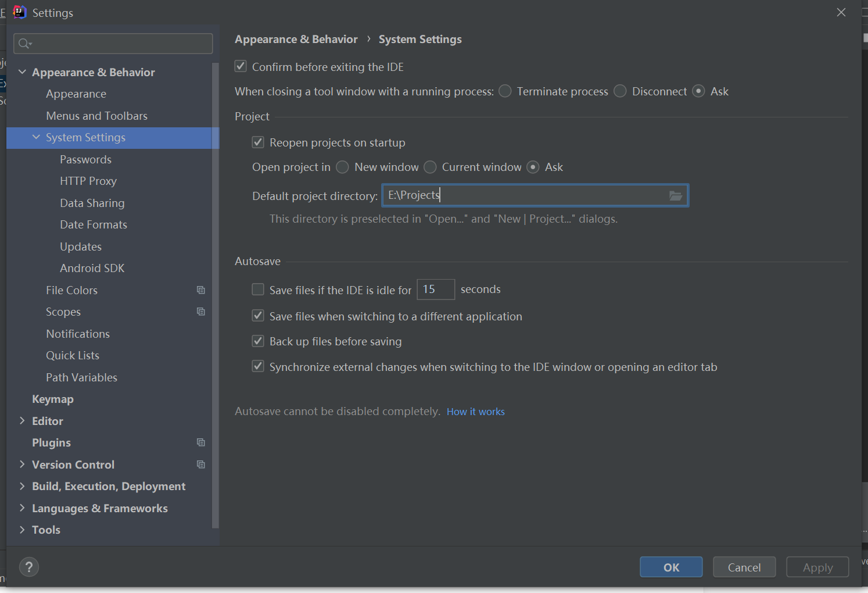Enable Save files if IDE is idle
868x593 pixels.
[x=258, y=290]
